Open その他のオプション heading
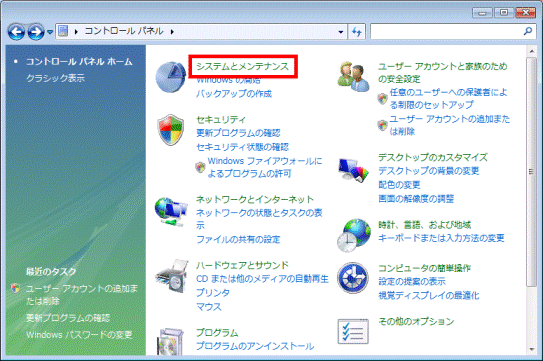543x361 pixels. [x=416, y=322]
